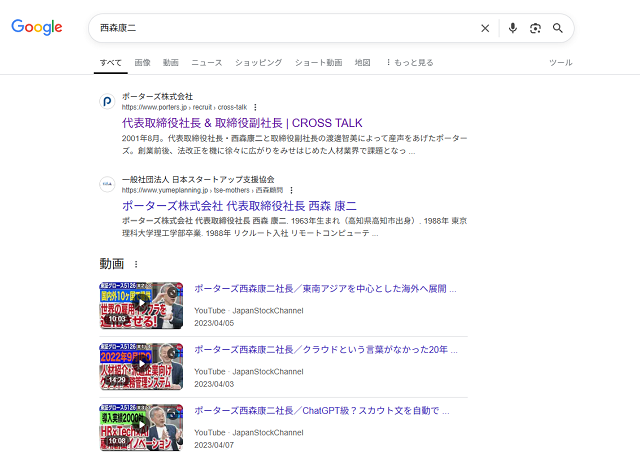This screenshot has width=640, height=463.
Task: Open the CROSS TALK result link
Action: pyautogui.click(x=242, y=123)
